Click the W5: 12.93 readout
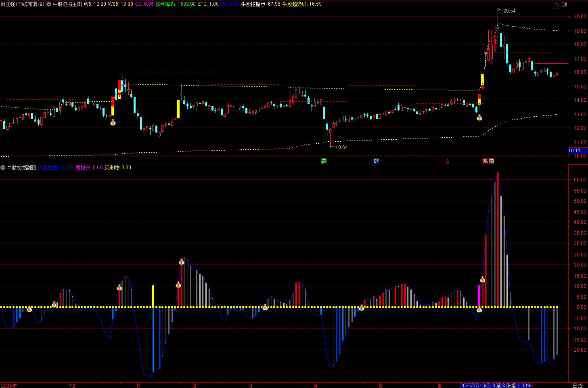This screenshot has height=388, width=588. 95,4
